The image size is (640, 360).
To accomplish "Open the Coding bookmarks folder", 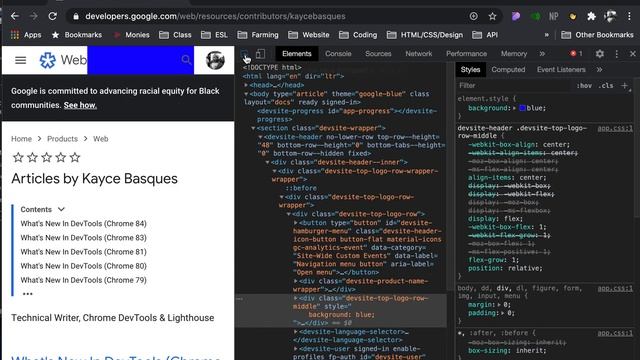I will 358,35.
